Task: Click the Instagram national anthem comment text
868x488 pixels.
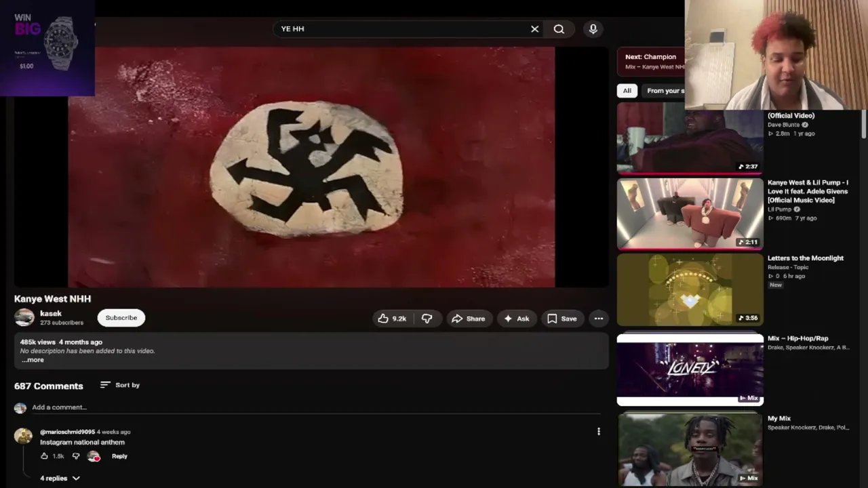Action: click(82, 442)
